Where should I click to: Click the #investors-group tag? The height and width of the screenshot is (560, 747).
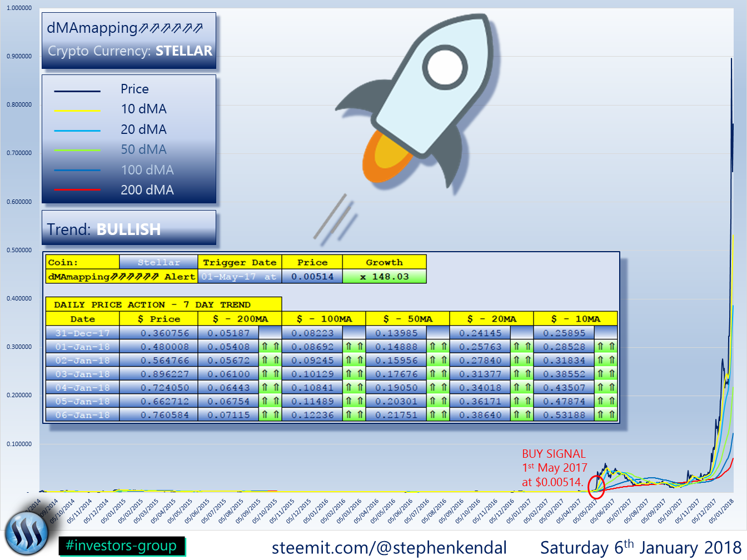(122, 546)
